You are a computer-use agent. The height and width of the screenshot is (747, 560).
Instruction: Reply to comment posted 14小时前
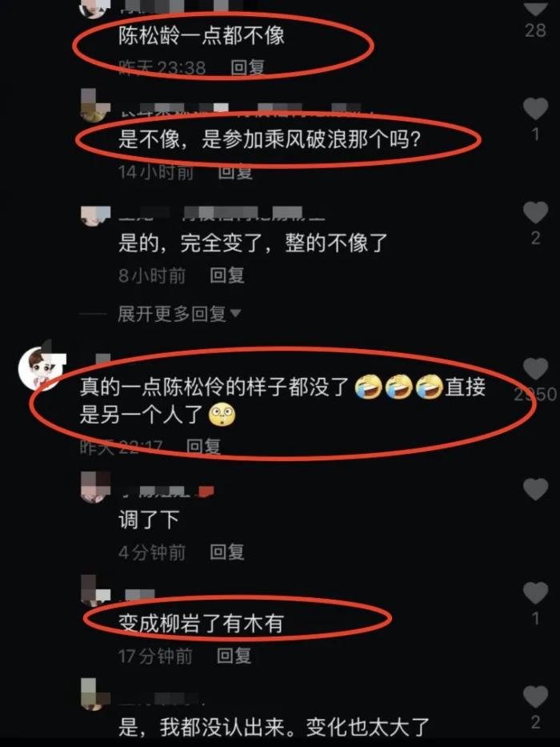coord(235,171)
